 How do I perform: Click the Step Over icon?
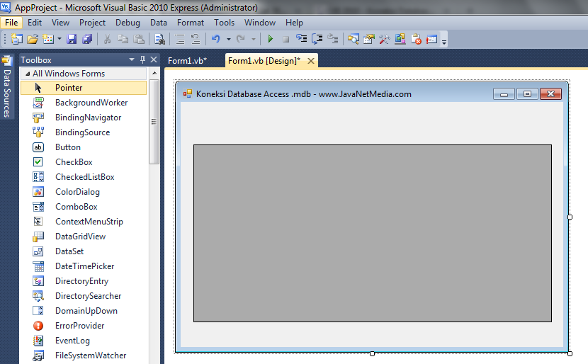point(317,39)
